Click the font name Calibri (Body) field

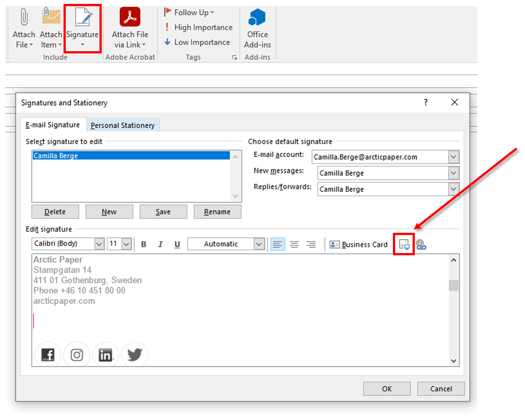[x=64, y=243]
